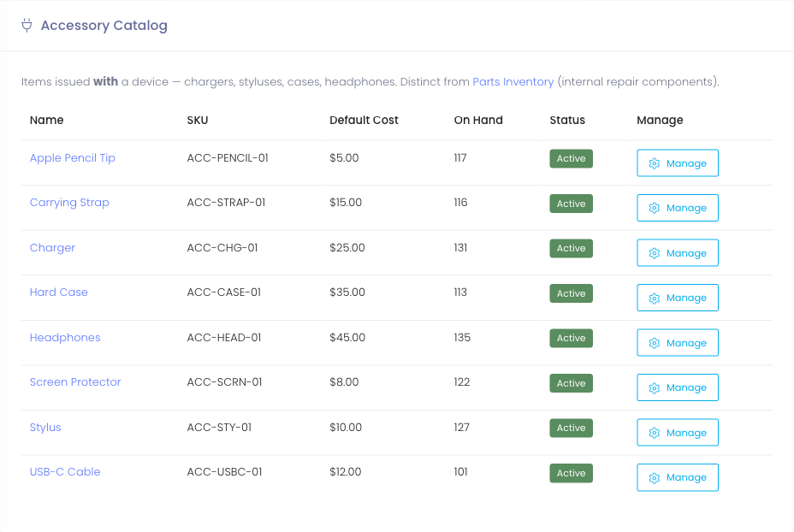Screen dimensions: 794x532
Task: Open the Parts Inventory link
Action: pyautogui.click(x=513, y=81)
